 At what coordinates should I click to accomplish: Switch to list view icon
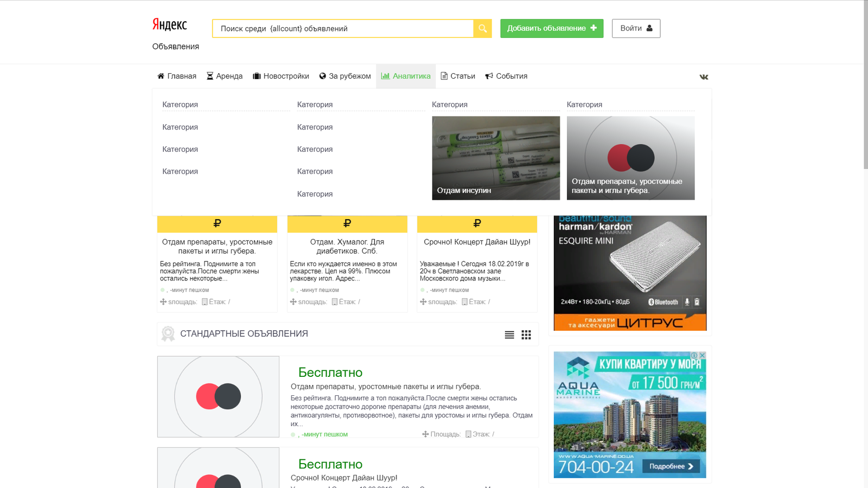click(x=509, y=335)
